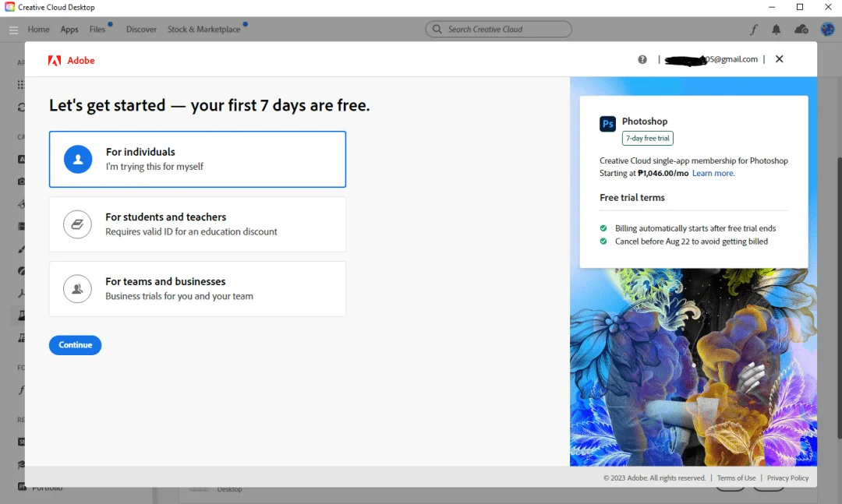Image resolution: width=842 pixels, height=504 pixels.
Task: Open the fonts icon in top bar
Action: click(753, 30)
